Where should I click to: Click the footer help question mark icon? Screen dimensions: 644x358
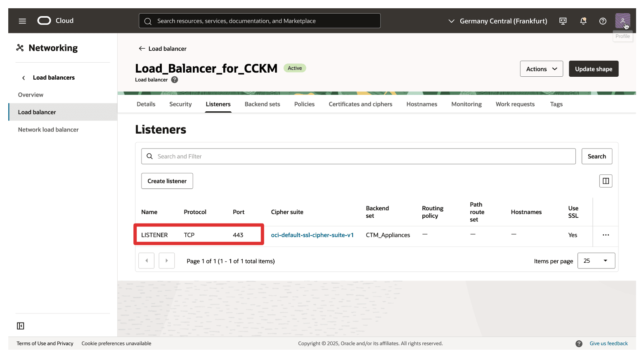(579, 344)
